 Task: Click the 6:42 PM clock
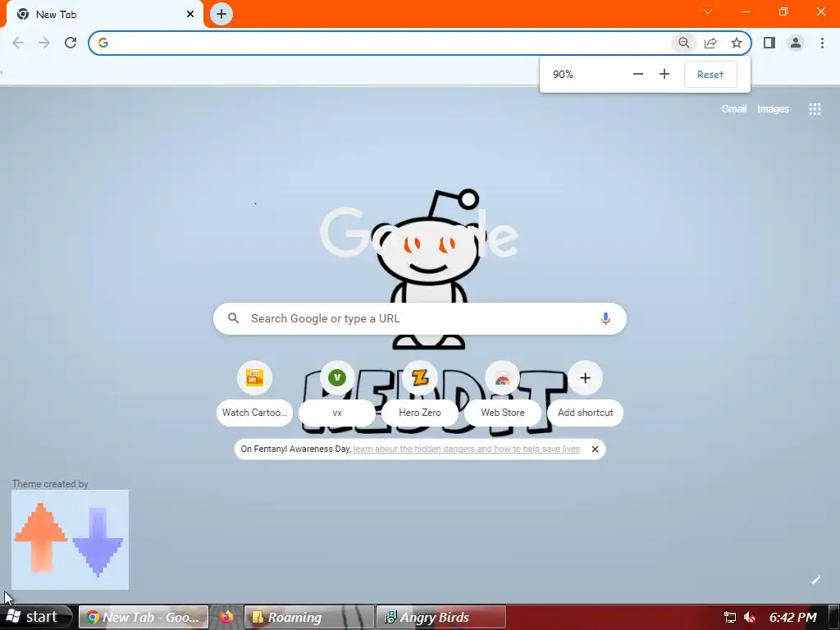793,617
